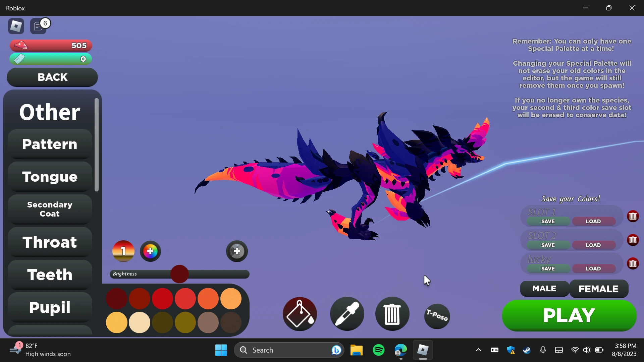This screenshot has width=644, height=362.
Task: Open the notifications icon showing badge 6
Action: tap(38, 26)
